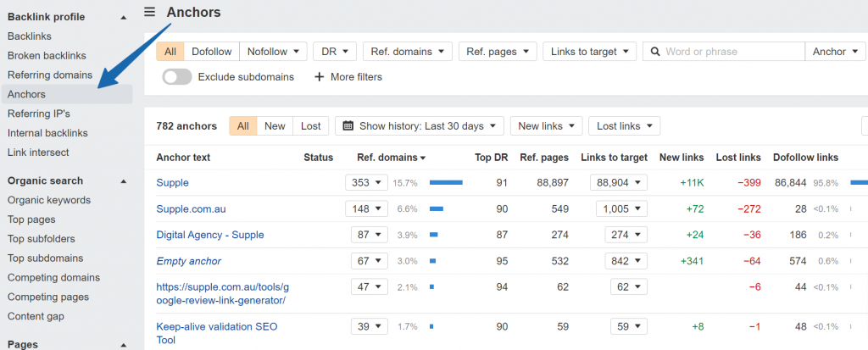Open the Lost links dropdown

pyautogui.click(x=625, y=125)
